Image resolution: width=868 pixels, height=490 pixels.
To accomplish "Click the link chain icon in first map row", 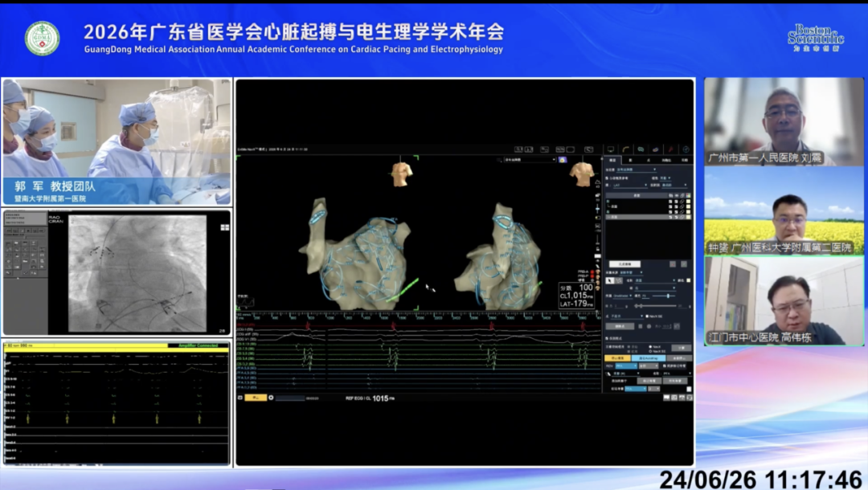I will pos(682,202).
